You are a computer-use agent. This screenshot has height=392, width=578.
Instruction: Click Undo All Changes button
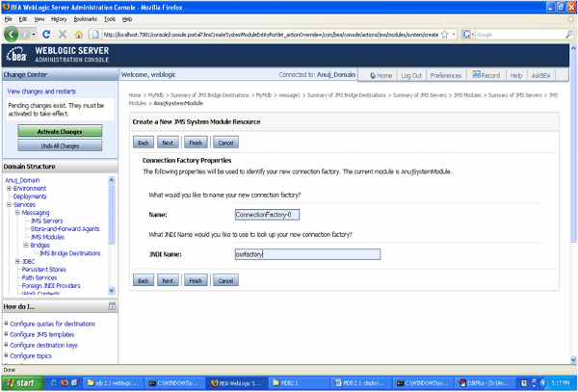tap(60, 145)
